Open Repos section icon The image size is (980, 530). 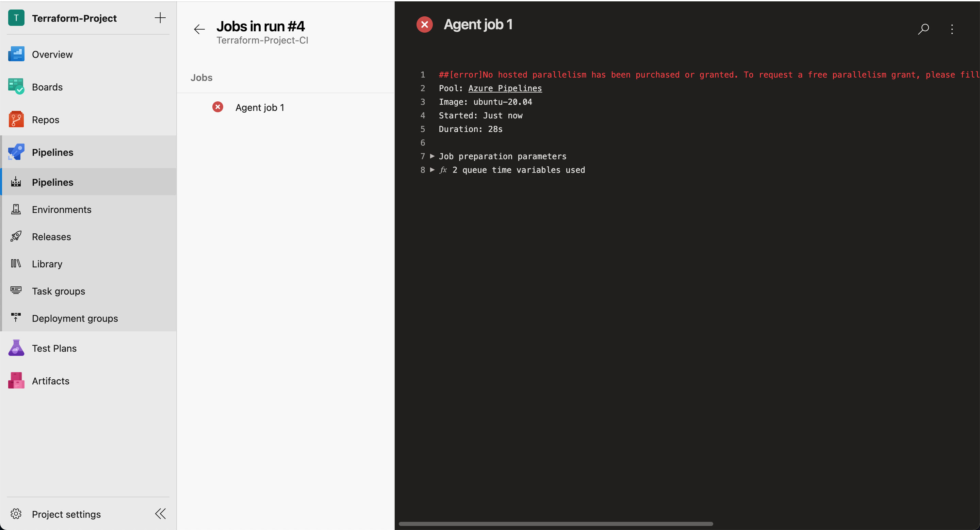coord(16,120)
